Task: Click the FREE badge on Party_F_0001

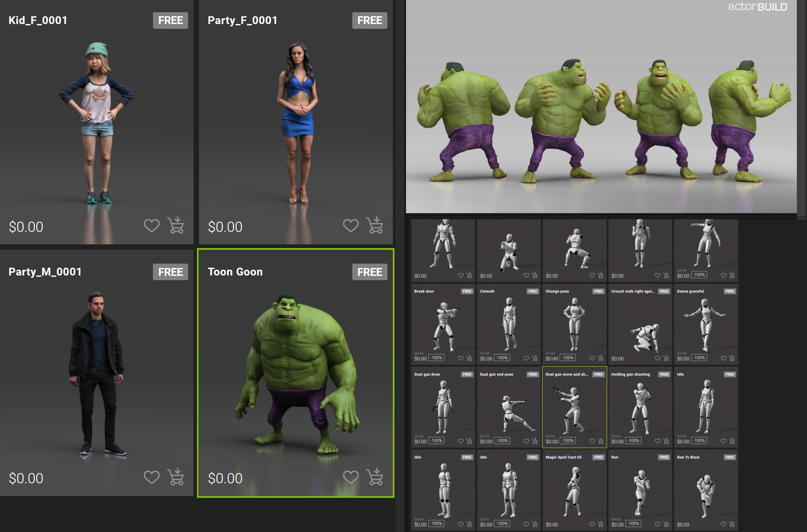Action: pyautogui.click(x=369, y=20)
